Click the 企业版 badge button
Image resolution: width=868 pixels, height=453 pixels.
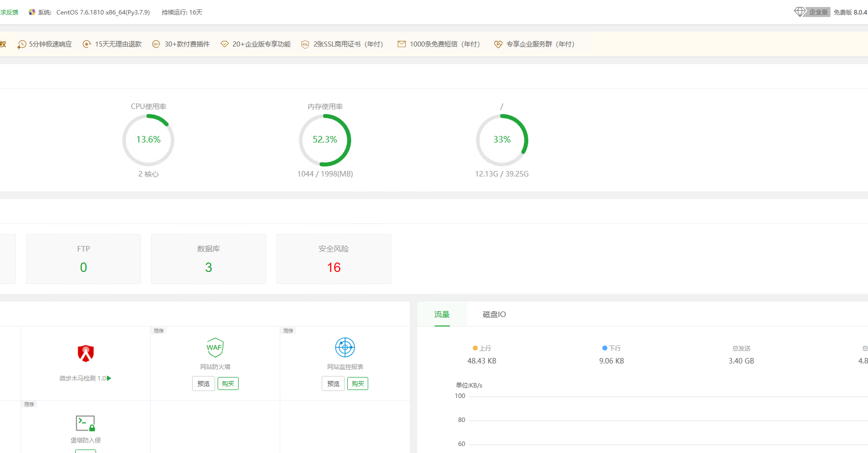(818, 12)
